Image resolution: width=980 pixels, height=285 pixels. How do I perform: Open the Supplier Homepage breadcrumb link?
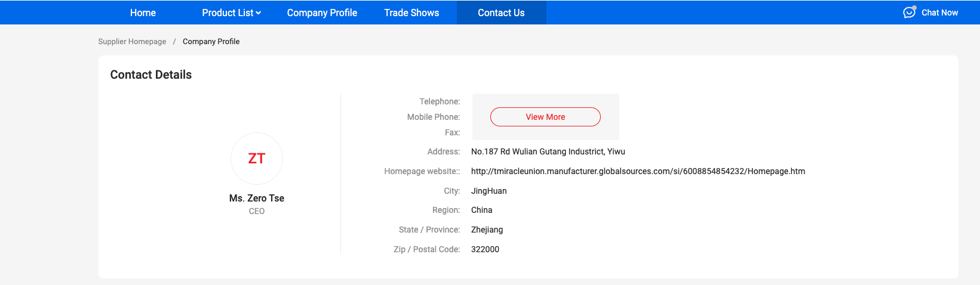tap(132, 42)
